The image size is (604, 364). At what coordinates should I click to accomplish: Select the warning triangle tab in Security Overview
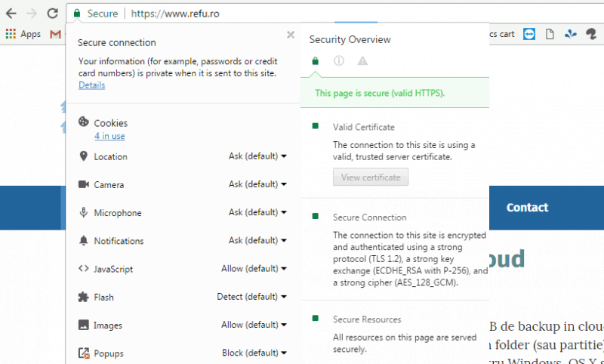(x=362, y=61)
